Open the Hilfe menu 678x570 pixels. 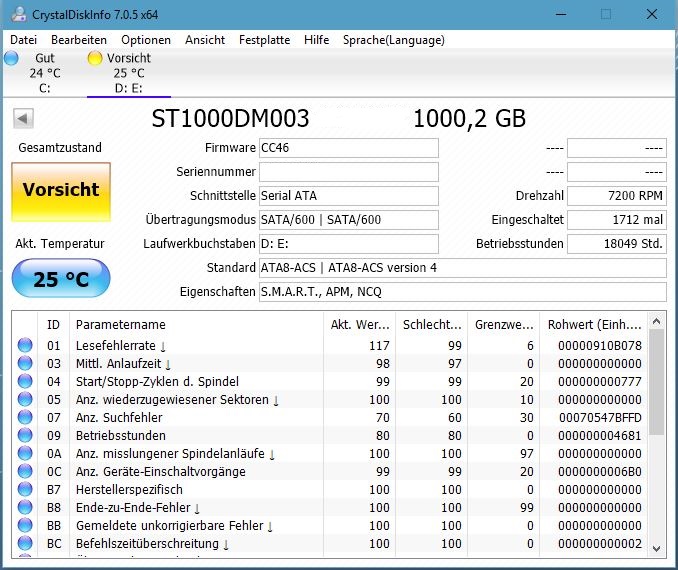(316, 40)
